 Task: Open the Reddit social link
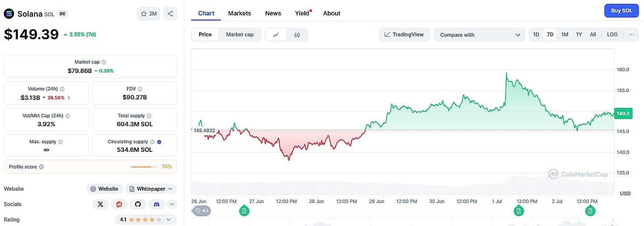tap(119, 204)
